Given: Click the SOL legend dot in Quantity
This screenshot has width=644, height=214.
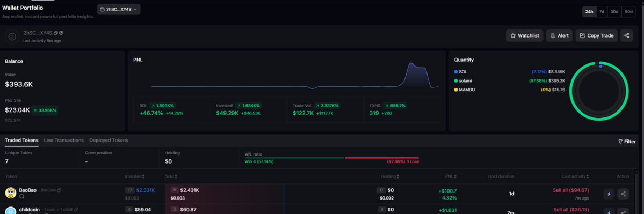Looking at the screenshot, I should click(456, 72).
